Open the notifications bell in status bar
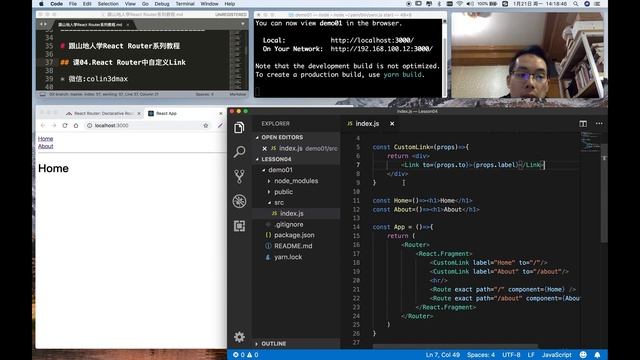640x360 pixels. (x=597, y=355)
